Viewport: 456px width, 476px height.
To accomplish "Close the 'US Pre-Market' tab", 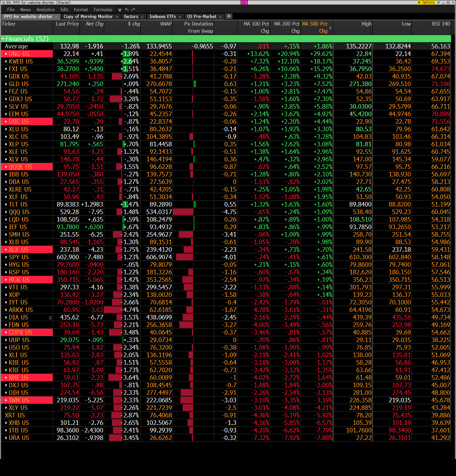I will pyautogui.click(x=220, y=17).
